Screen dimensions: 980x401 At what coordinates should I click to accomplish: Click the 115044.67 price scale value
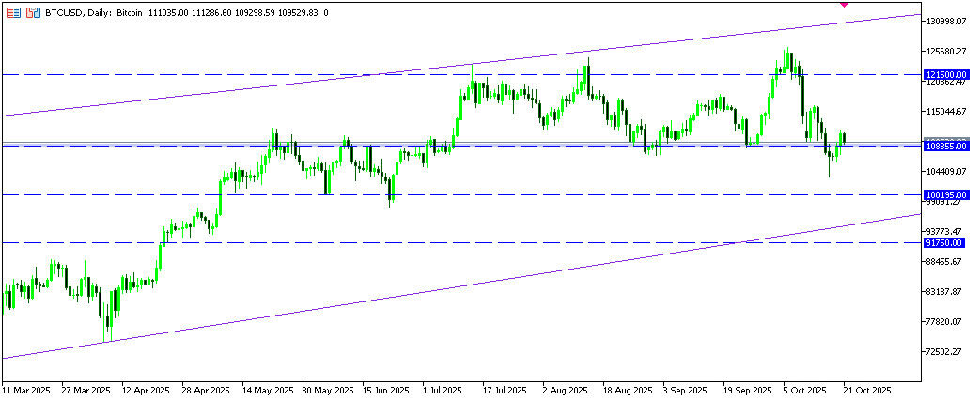pyautogui.click(x=948, y=112)
